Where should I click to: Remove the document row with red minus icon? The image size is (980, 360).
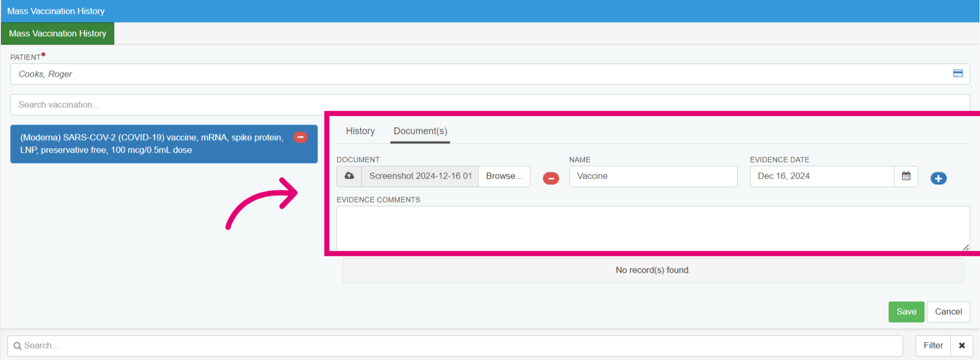[x=551, y=178]
